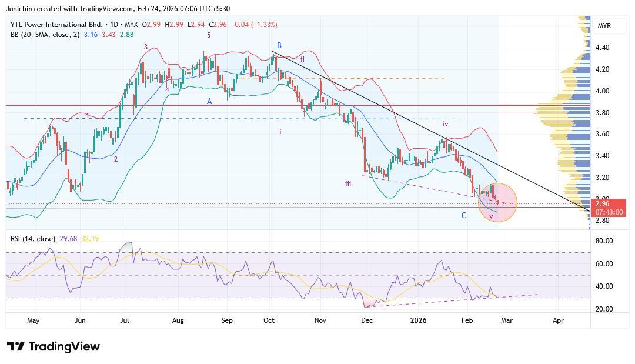Screen dimensions: 635x364
Task: Click the BB lower value 2.88
Action: [x=127, y=35]
